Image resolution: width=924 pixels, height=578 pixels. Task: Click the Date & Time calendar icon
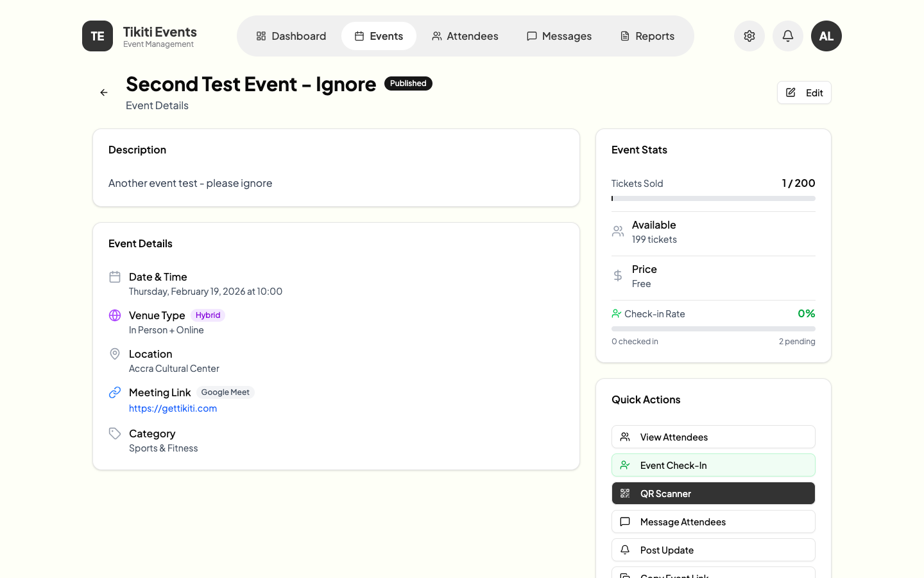coord(115,277)
